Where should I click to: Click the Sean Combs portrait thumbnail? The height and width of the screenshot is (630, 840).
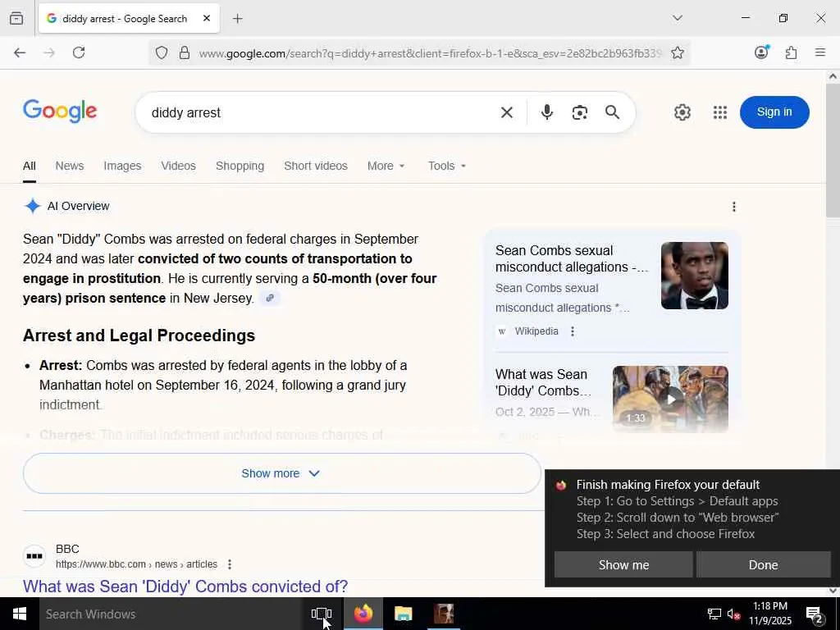click(x=694, y=276)
